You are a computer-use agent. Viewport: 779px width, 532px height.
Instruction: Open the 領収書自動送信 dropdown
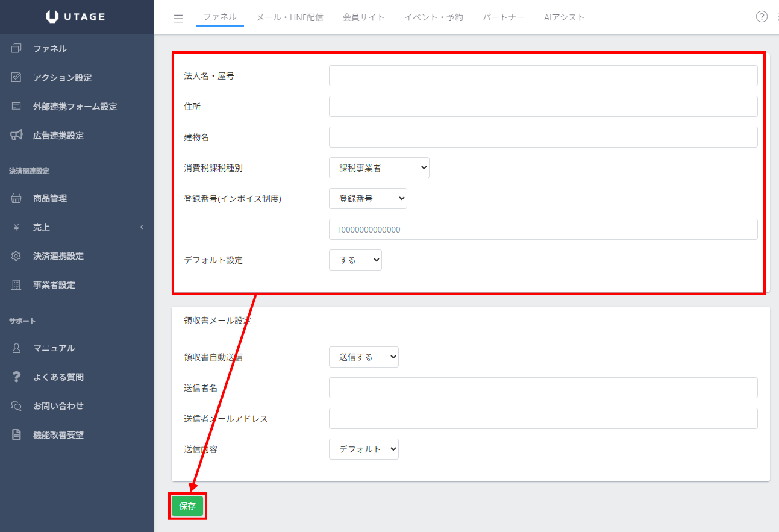[363, 357]
